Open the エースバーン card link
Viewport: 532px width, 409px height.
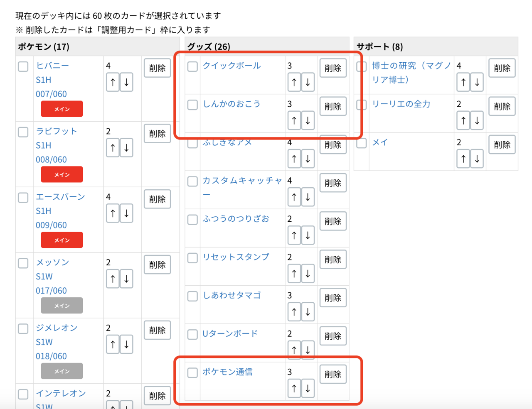click(60, 197)
